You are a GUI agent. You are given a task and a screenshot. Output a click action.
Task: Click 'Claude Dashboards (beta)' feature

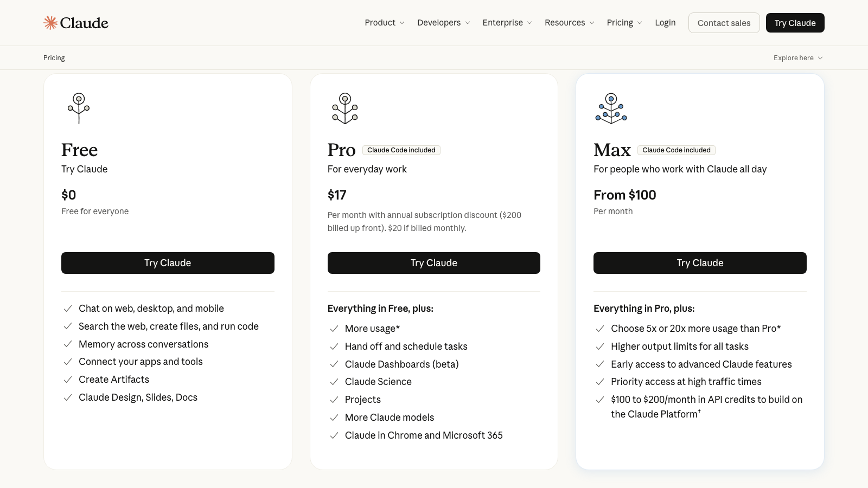[x=402, y=364]
